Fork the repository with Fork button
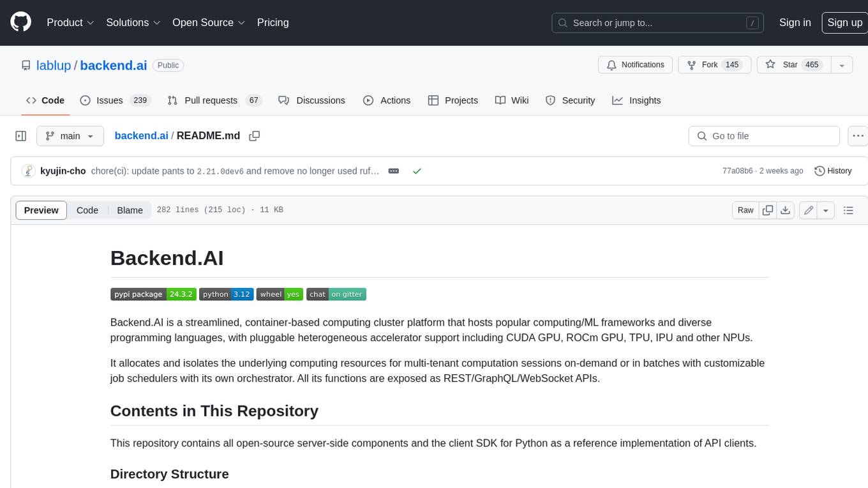This screenshot has width=868, height=488. click(x=714, y=65)
